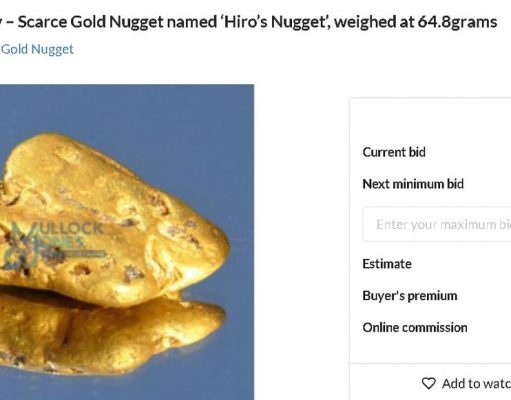Image resolution: width=511 pixels, height=400 pixels.
Task: Click the divider line above Add to watchlist
Action: coord(430,364)
